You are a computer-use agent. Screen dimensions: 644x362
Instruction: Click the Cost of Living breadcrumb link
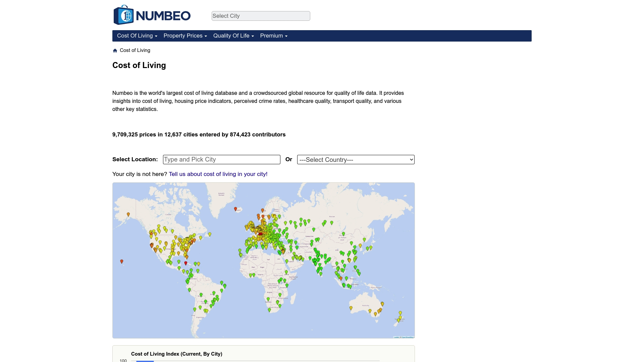(x=135, y=50)
